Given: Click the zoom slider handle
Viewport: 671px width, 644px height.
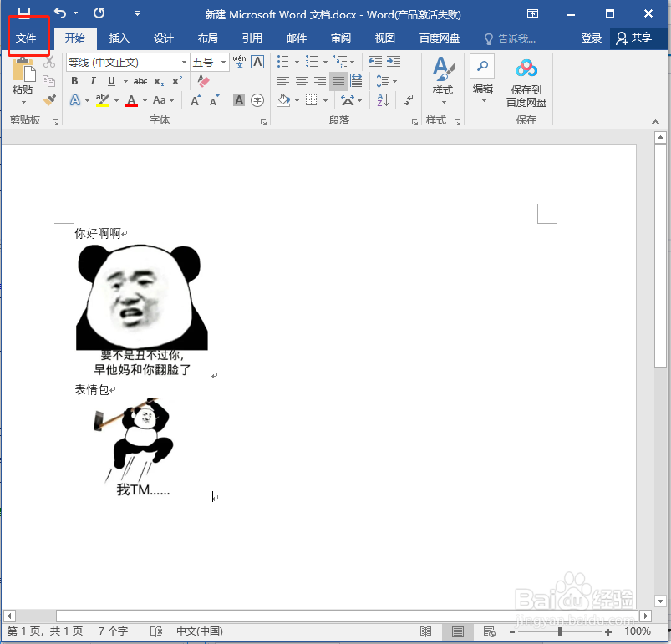Looking at the screenshot, I should (560, 631).
